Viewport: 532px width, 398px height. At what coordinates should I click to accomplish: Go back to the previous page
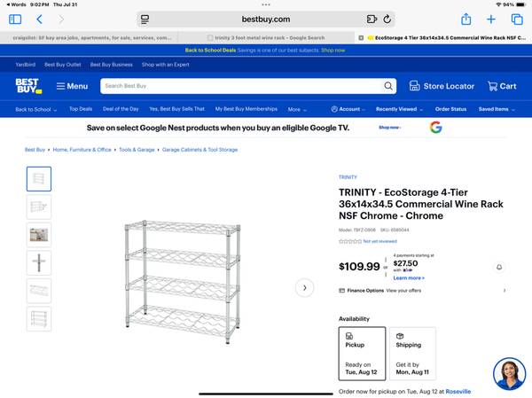click(x=40, y=19)
